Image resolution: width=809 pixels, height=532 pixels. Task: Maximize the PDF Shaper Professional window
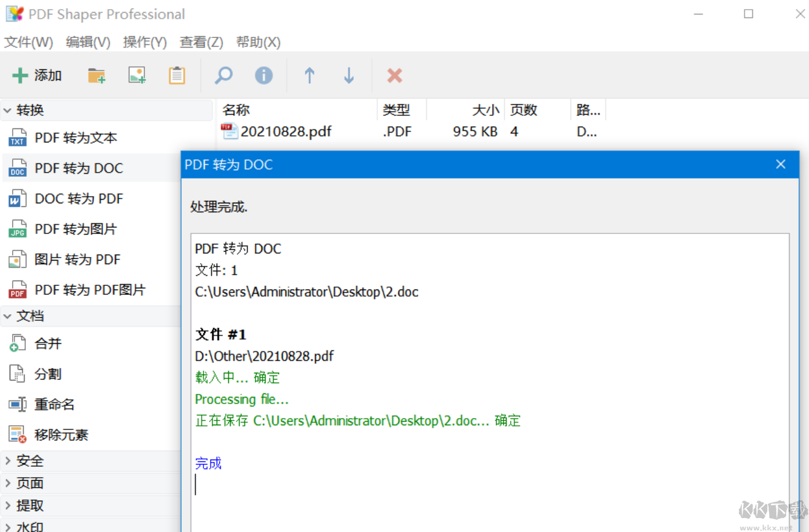pos(749,14)
